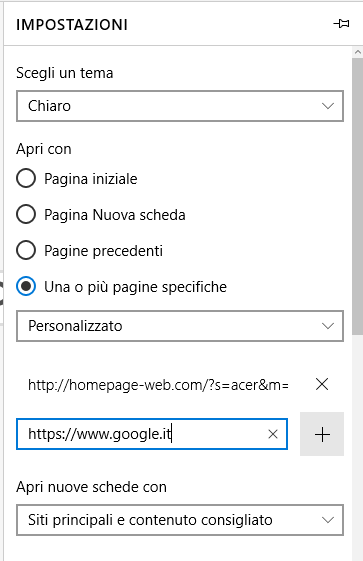Screen dimensions: 363x561
Task: Clear the google.it URL text field
Action: click(273, 434)
